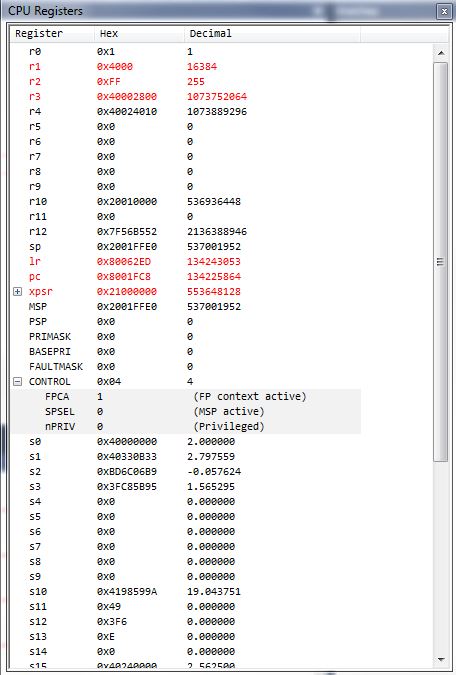Viewport: 456px width, 675px height.
Task: Select the s12 float register row
Action: (186, 622)
